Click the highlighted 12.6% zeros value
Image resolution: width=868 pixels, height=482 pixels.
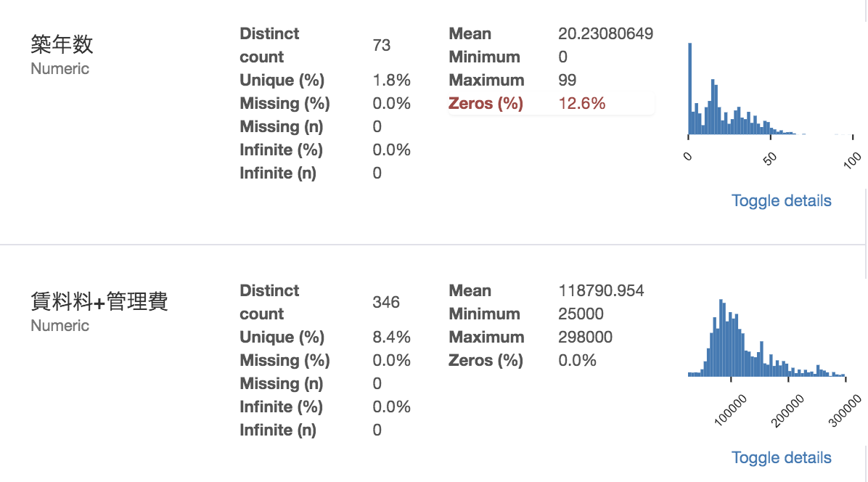point(582,103)
